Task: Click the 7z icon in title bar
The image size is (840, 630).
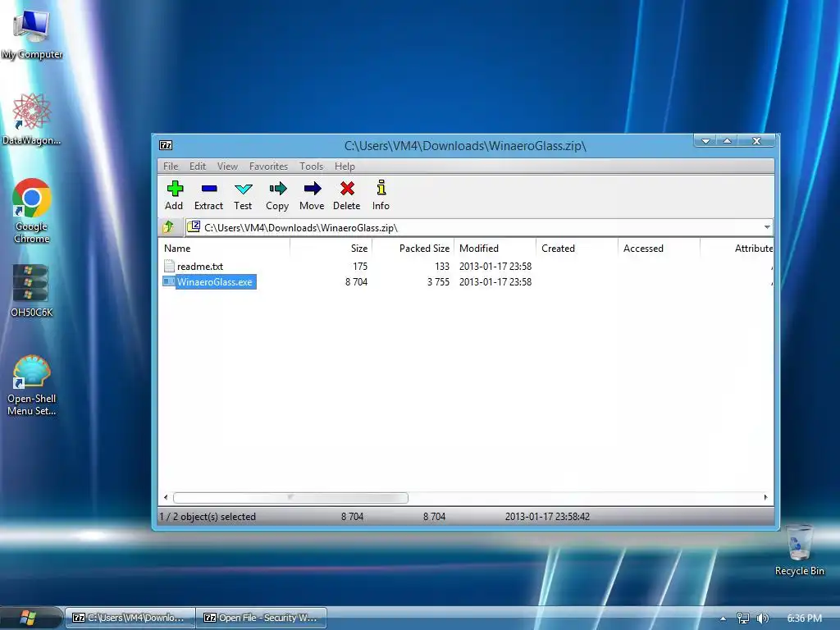Action: click(166, 145)
